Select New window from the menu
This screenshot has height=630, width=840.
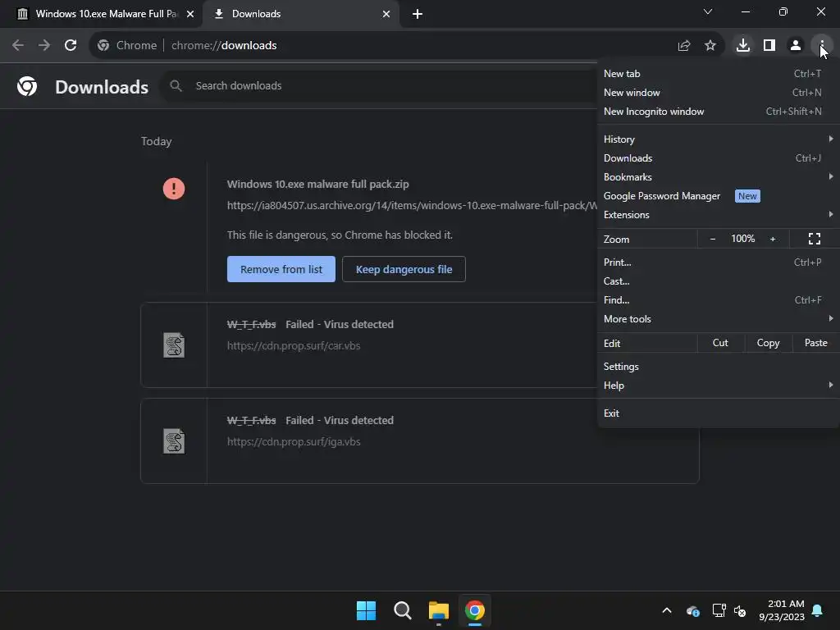point(719,92)
